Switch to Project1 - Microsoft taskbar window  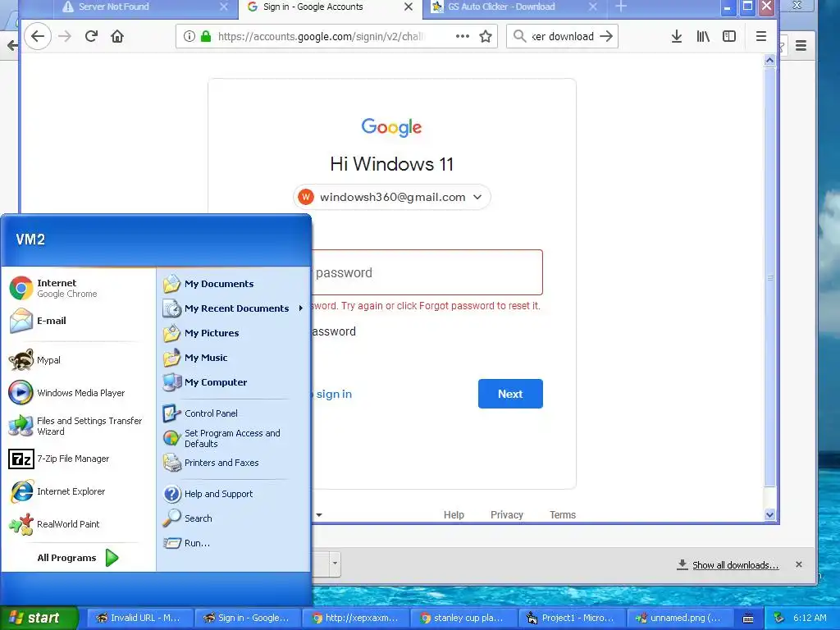pos(571,619)
